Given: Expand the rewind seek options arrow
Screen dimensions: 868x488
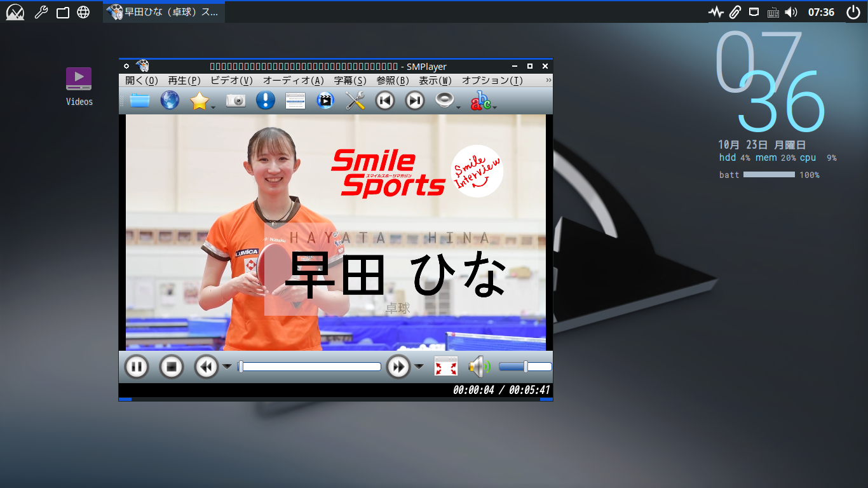Looking at the screenshot, I should [x=227, y=367].
